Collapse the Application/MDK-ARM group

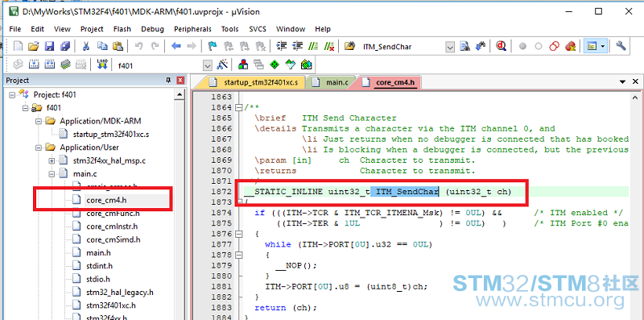click(38, 121)
